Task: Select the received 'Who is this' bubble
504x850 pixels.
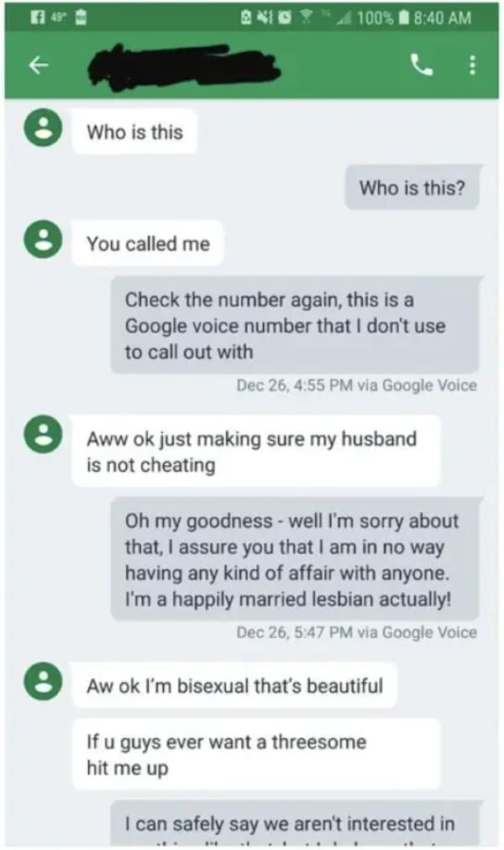Action: 134,132
